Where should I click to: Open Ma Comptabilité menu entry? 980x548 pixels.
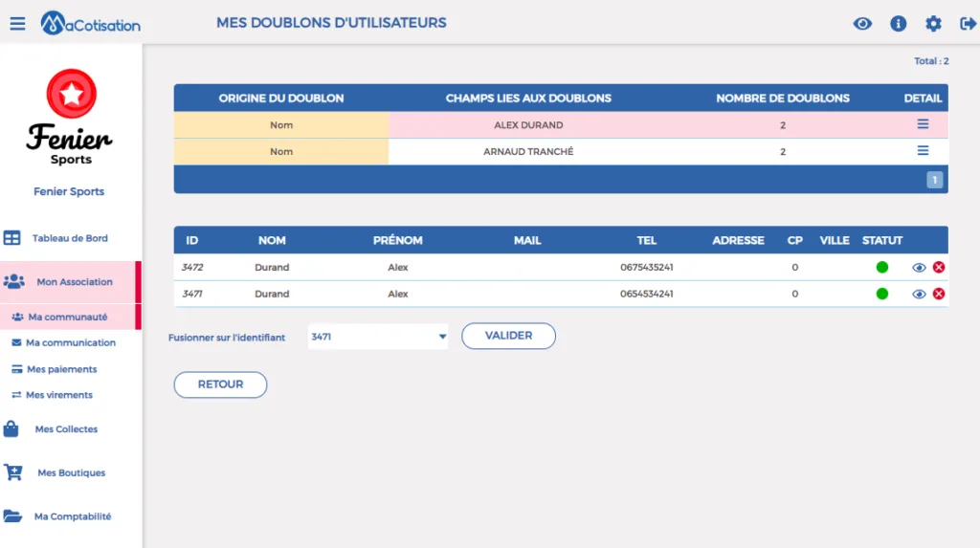point(73,516)
